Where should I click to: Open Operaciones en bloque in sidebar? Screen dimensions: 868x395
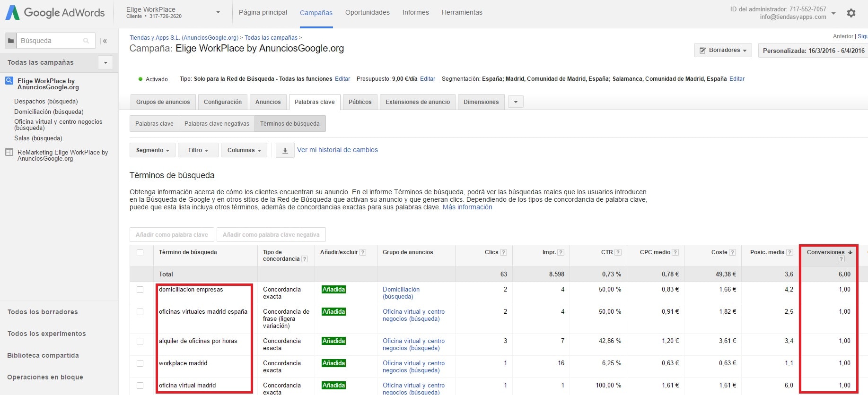[45, 377]
